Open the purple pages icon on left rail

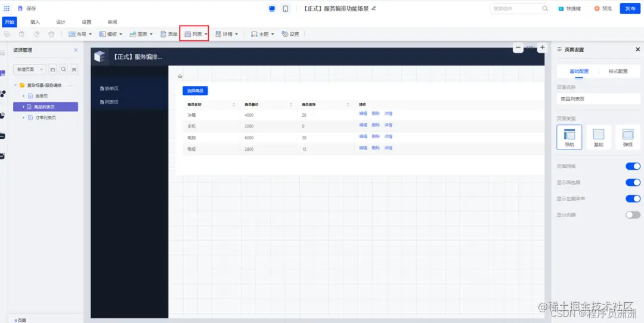click(x=2, y=73)
